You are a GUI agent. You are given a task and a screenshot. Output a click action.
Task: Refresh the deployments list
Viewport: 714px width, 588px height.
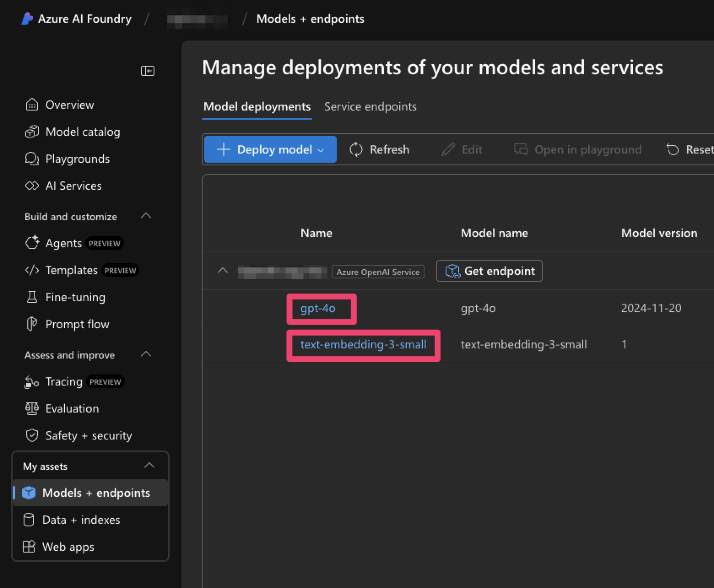[x=379, y=150]
